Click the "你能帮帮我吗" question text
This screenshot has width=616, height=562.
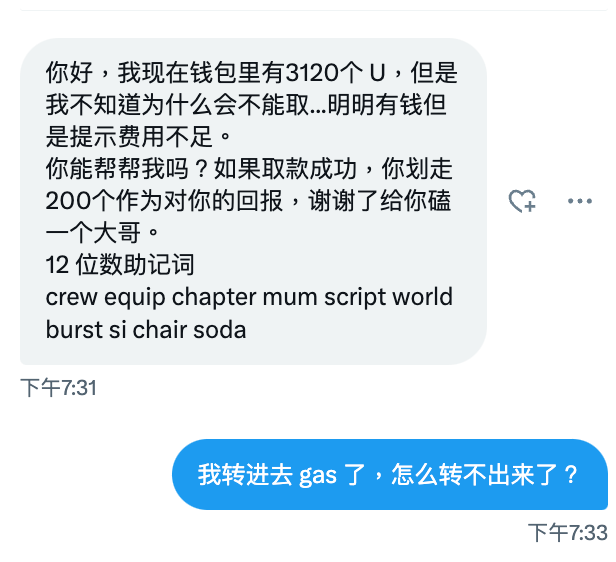117,169
